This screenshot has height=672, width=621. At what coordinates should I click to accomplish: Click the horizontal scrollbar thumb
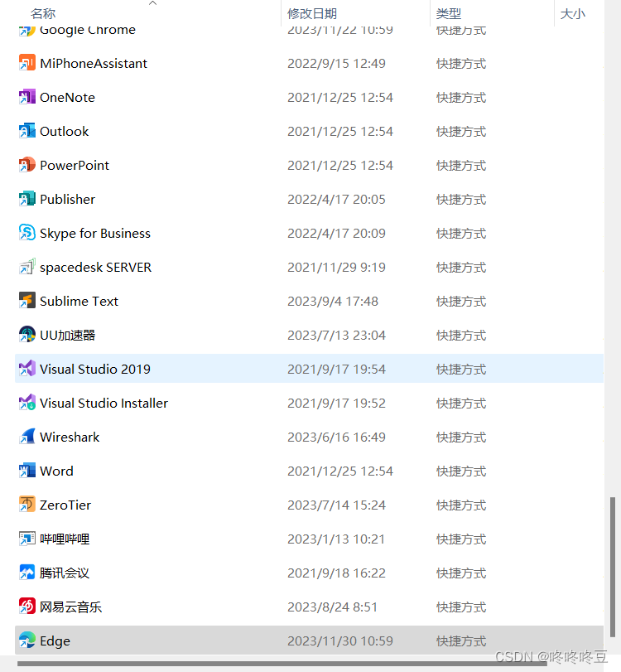point(282,664)
